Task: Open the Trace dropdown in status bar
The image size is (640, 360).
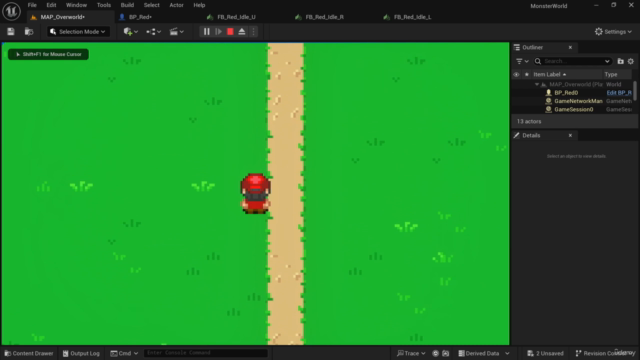Action: 411,353
